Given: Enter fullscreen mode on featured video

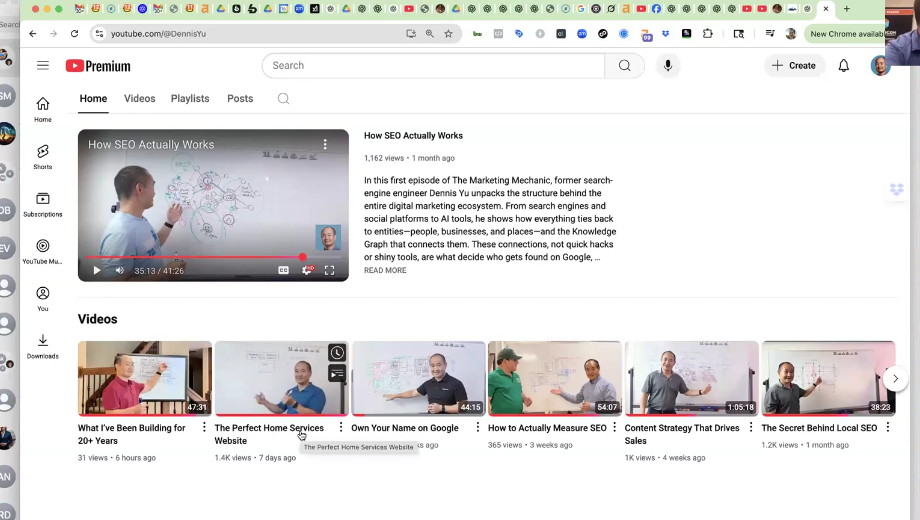Looking at the screenshot, I should [x=330, y=270].
